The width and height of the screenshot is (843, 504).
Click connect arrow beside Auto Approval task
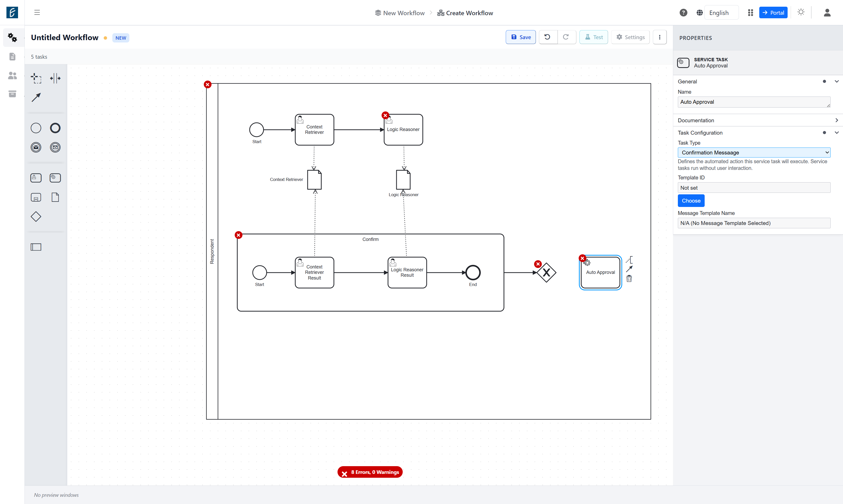tap(629, 269)
